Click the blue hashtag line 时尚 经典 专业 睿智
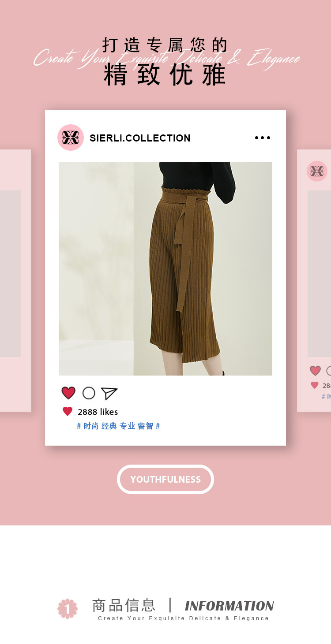 pyautogui.click(x=118, y=426)
